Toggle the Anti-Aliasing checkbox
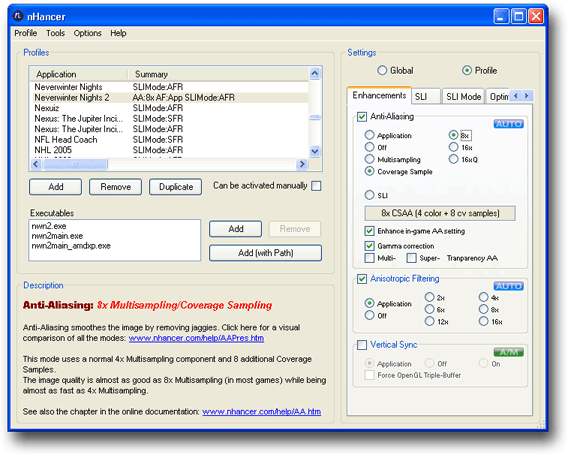The width and height of the screenshot is (568, 455). (x=362, y=117)
